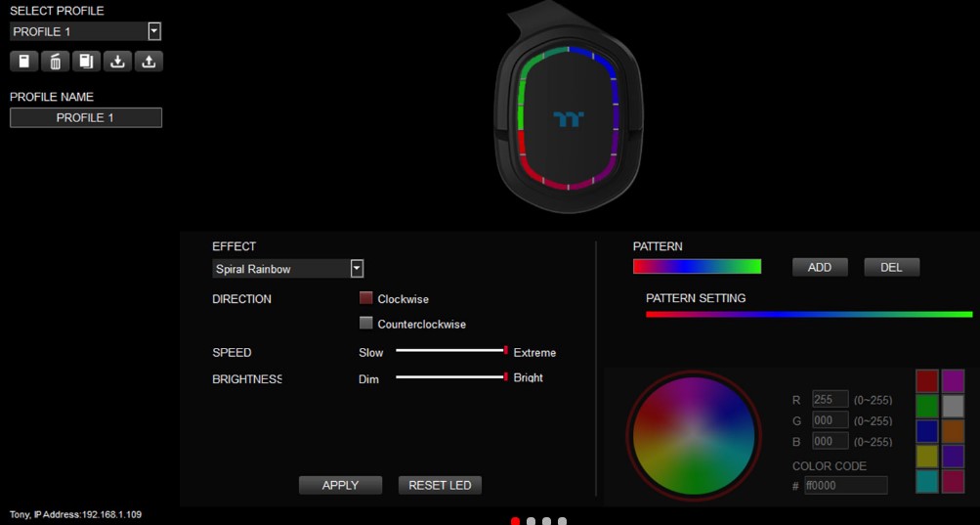Choose the teal preset color swatch
Viewport: 980px width, 525px height.
(927, 481)
